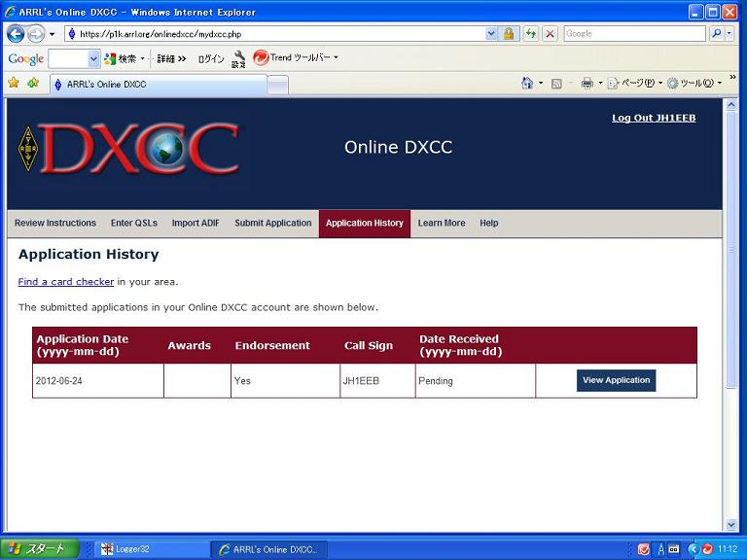Click the RSS feeds icon

556,84
